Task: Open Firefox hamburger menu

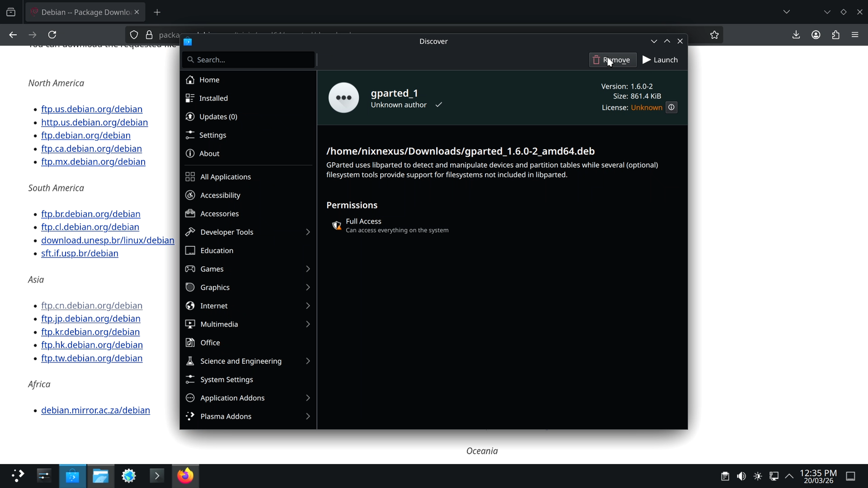Action: (855, 35)
